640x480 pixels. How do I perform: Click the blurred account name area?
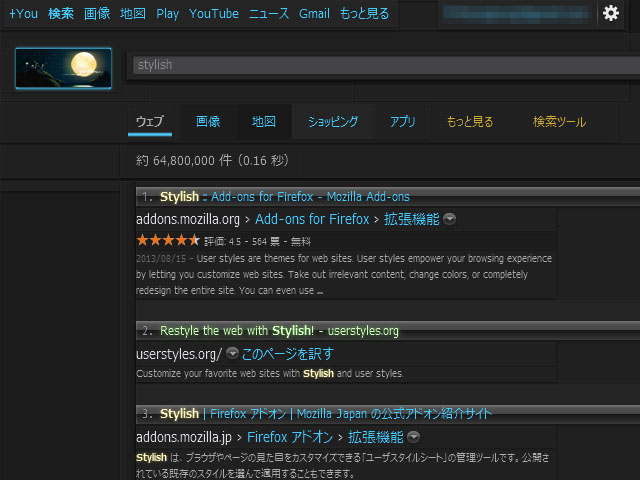pyautogui.click(x=517, y=13)
